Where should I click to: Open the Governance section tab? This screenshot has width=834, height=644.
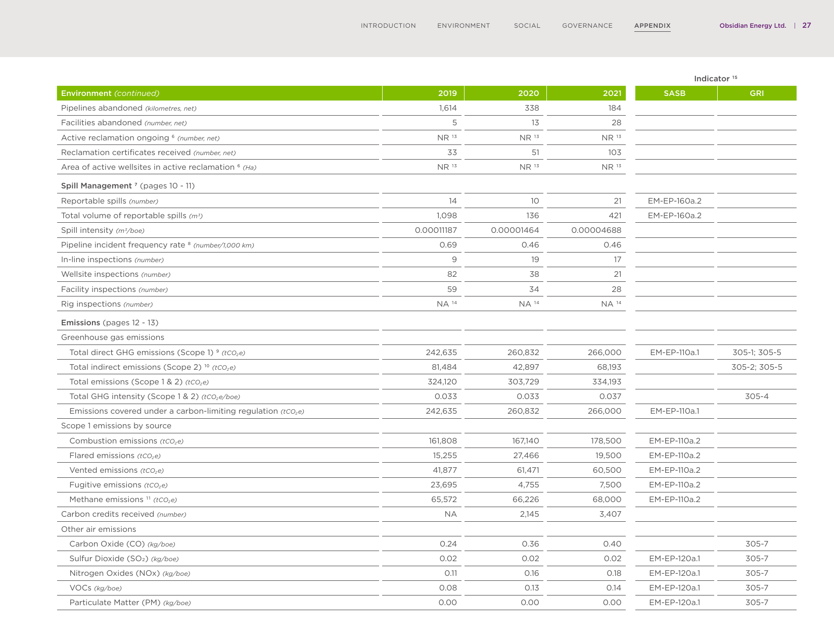[x=587, y=26]
